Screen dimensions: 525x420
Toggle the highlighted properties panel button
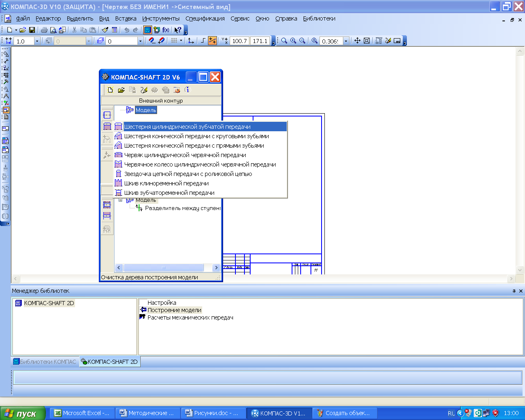point(6,110)
